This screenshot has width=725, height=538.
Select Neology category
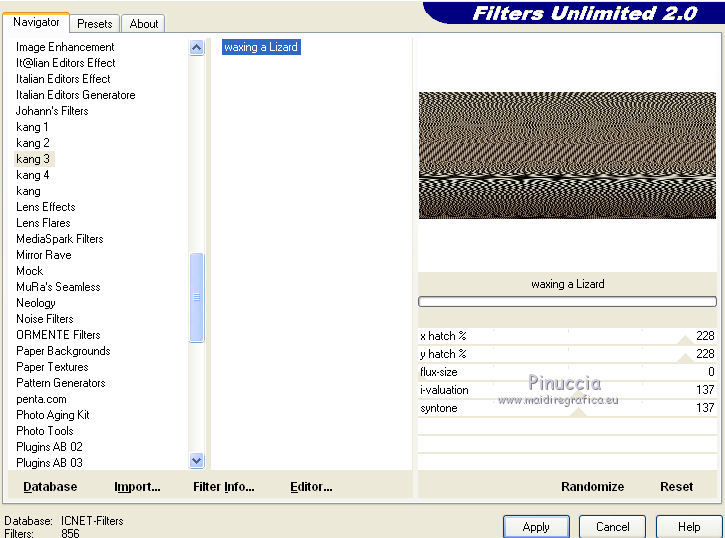tap(36, 303)
